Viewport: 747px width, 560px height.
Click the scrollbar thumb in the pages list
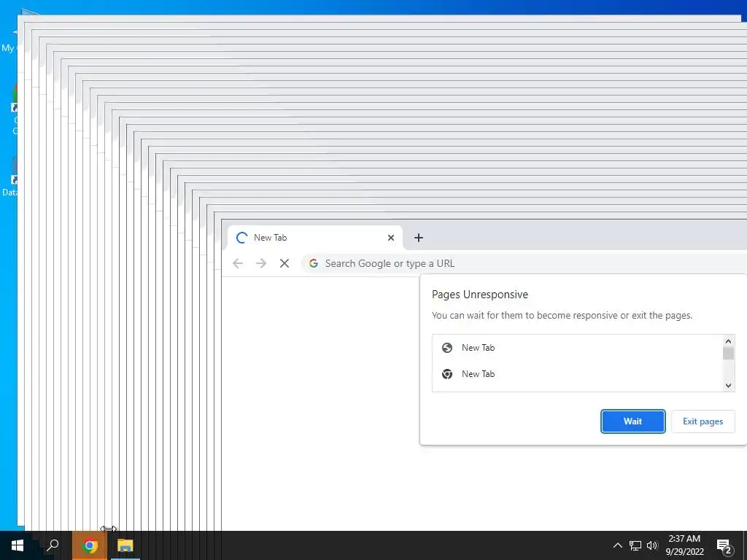tap(728, 354)
